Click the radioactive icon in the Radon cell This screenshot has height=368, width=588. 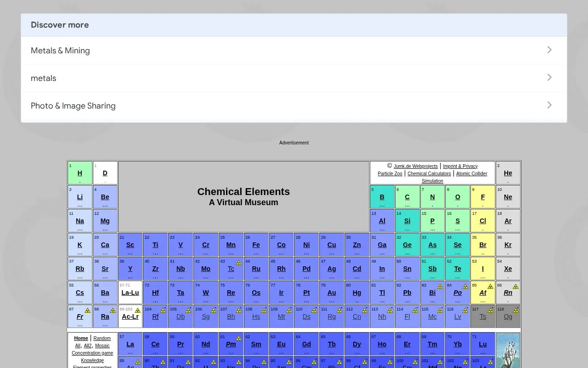[516, 287]
